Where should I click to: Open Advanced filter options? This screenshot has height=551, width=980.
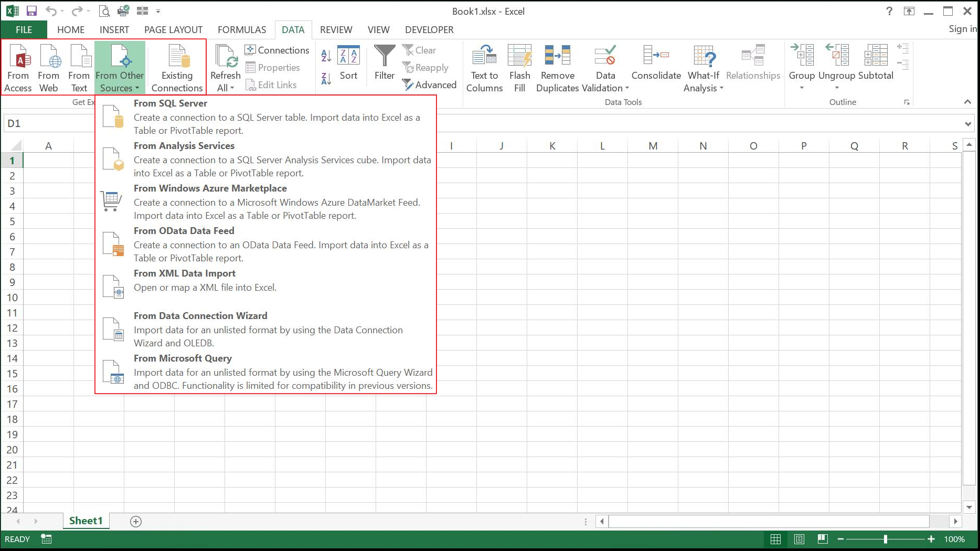pos(429,84)
